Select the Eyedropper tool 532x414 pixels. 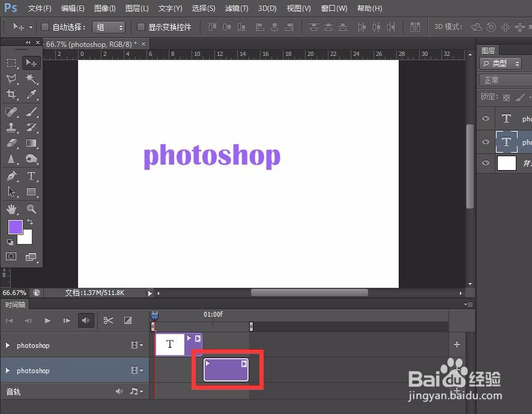[31, 94]
